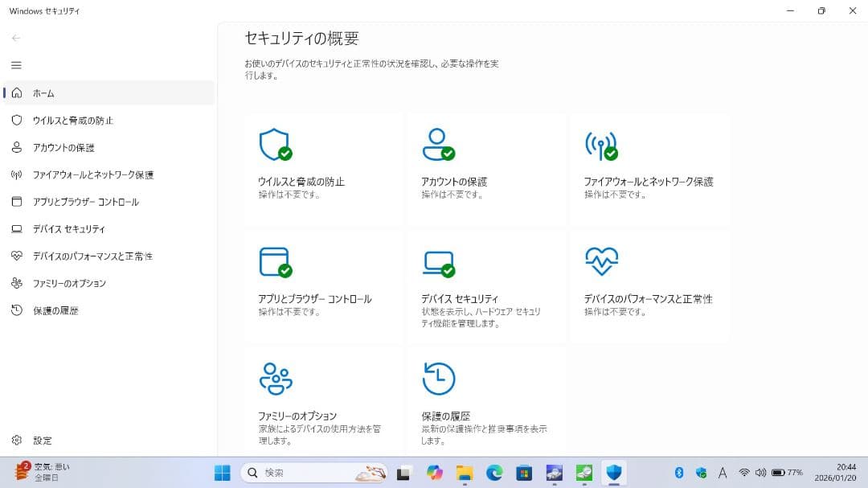The width and height of the screenshot is (868, 488).
Task: Open Microsoft Store from the taskbar
Action: coord(525,474)
